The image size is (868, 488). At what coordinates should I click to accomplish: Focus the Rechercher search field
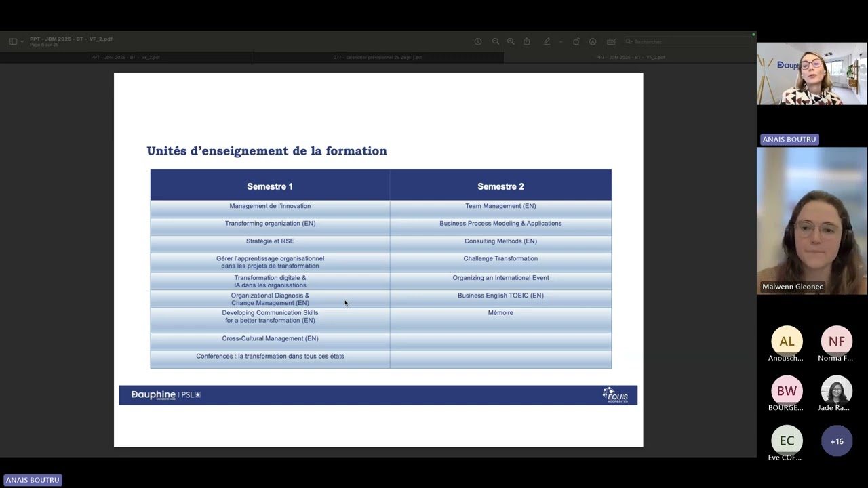coord(686,41)
